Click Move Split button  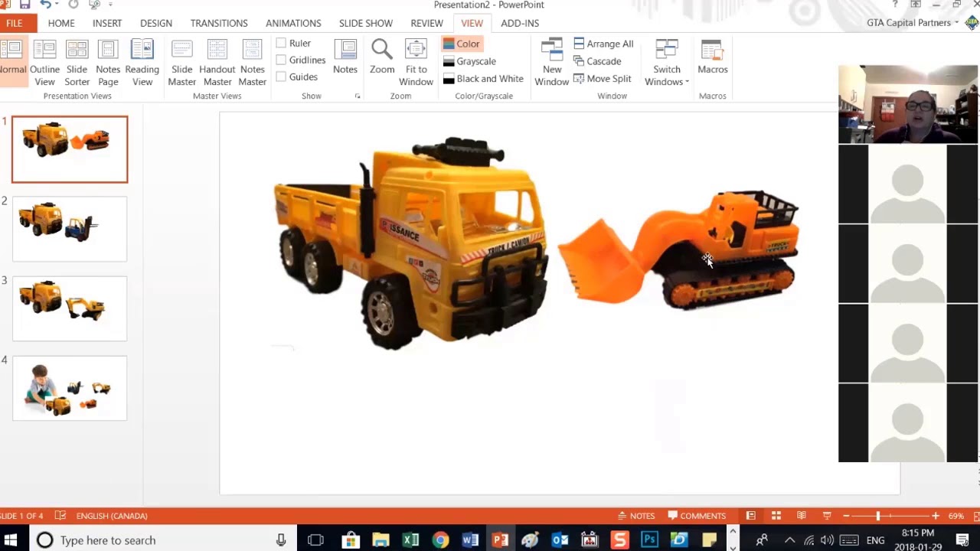click(602, 79)
